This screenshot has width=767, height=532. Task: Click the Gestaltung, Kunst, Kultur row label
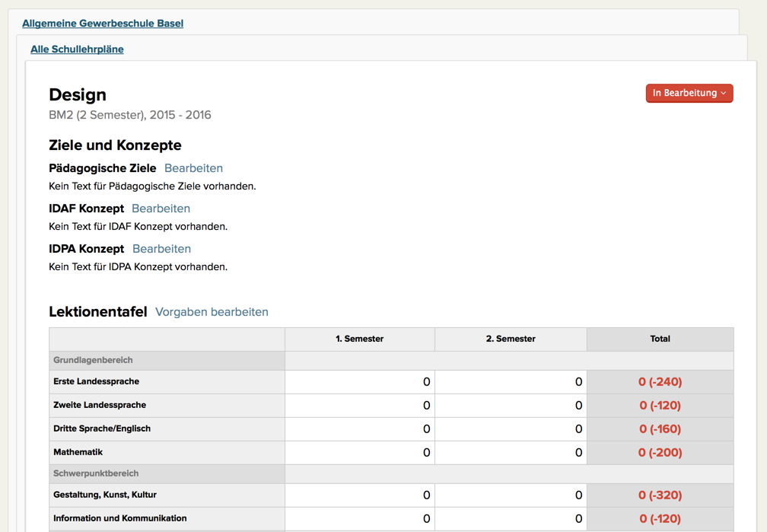pyautogui.click(x=105, y=495)
